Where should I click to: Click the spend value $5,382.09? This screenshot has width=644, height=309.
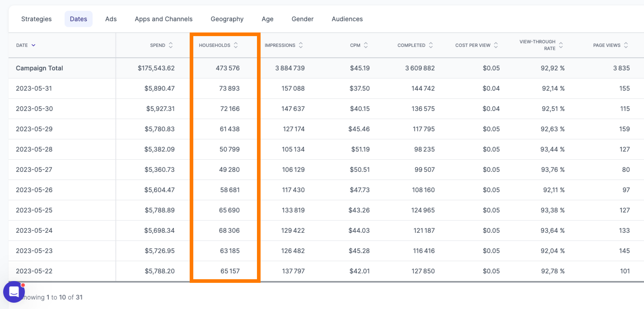159,149
